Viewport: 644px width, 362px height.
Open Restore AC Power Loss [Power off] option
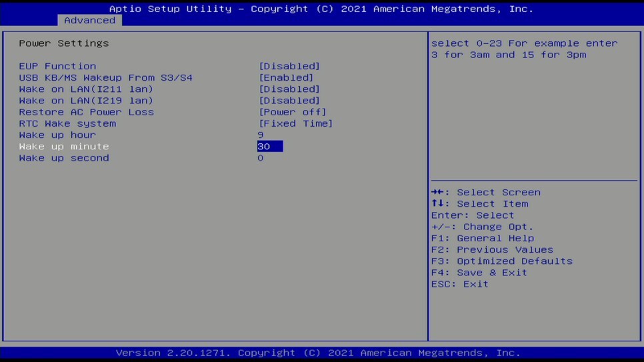tap(293, 112)
